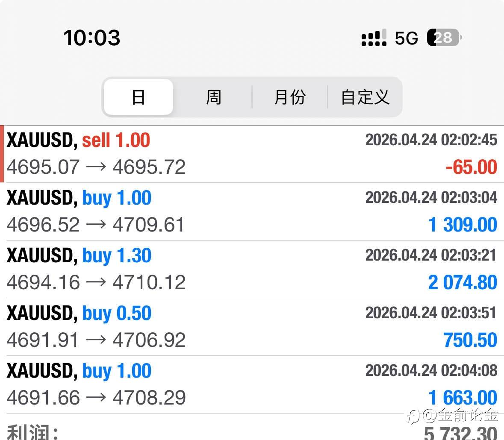The height and width of the screenshot is (440, 504).
Task: Select the 日 (day) period tab
Action: coord(139,97)
